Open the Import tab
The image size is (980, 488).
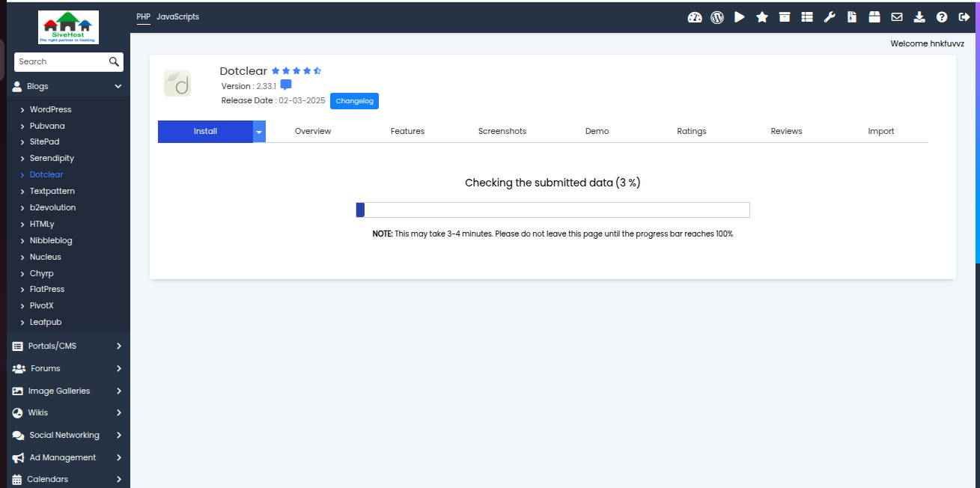[881, 132]
